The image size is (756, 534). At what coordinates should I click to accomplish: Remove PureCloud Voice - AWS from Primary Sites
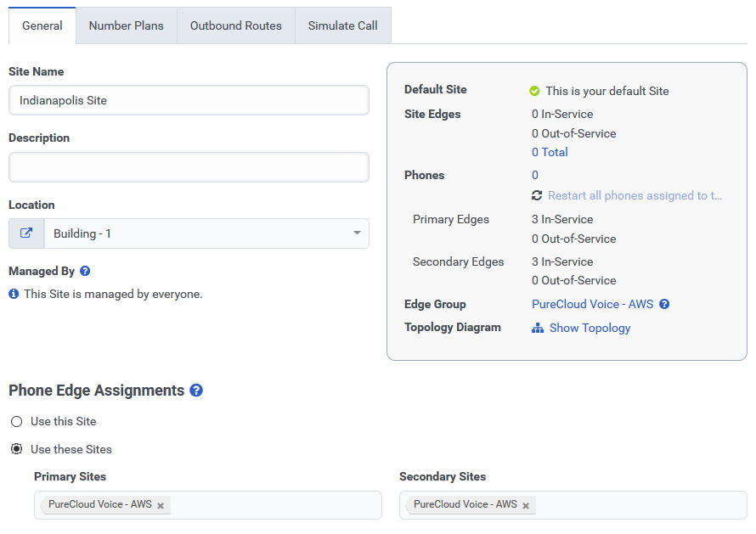161,505
